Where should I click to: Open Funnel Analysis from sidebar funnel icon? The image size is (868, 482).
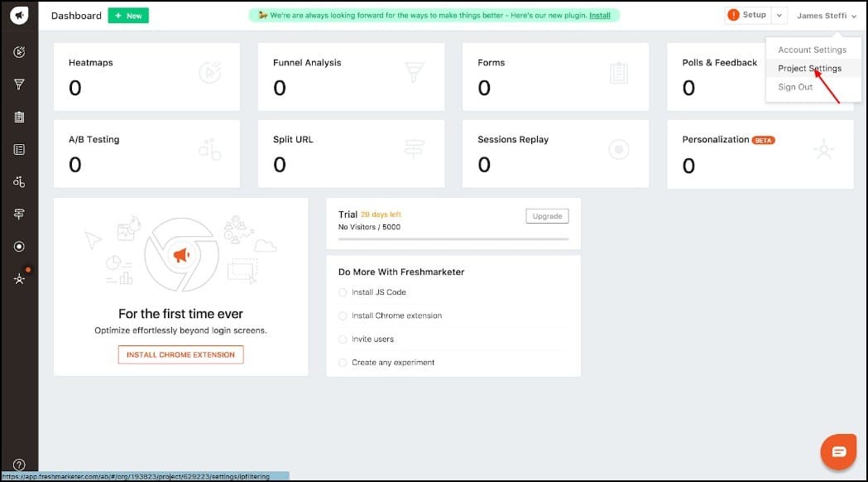[19, 84]
